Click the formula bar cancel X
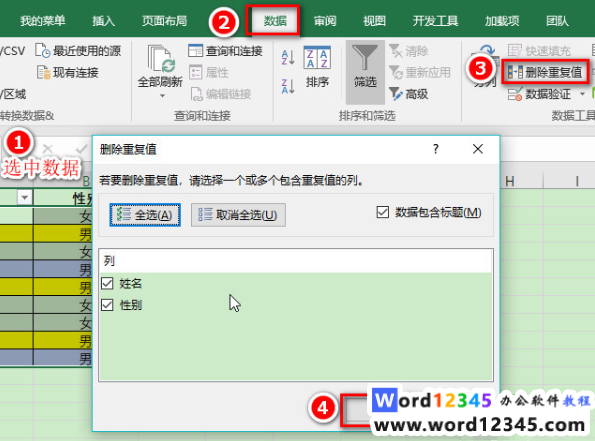This screenshot has height=441, width=595. [x=47, y=149]
